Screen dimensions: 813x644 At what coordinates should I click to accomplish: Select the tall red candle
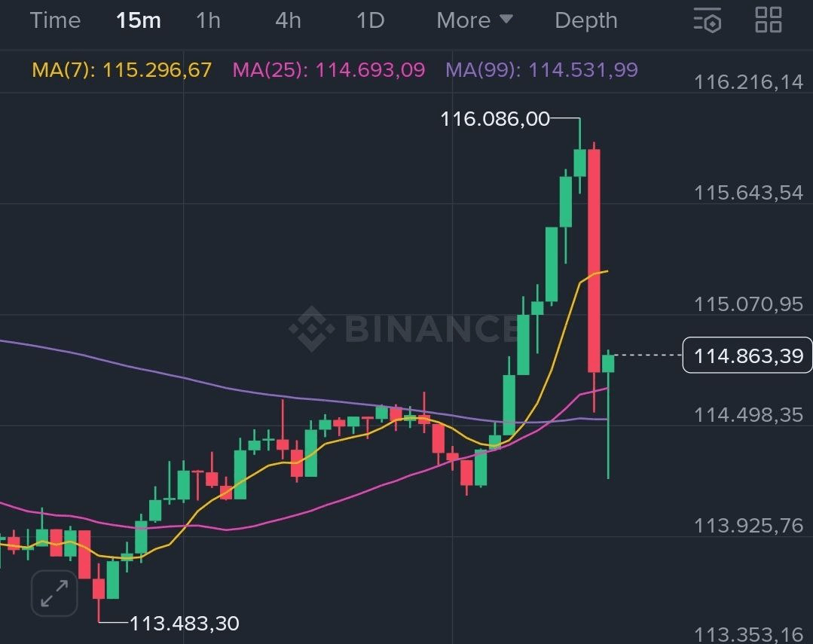[594, 260]
